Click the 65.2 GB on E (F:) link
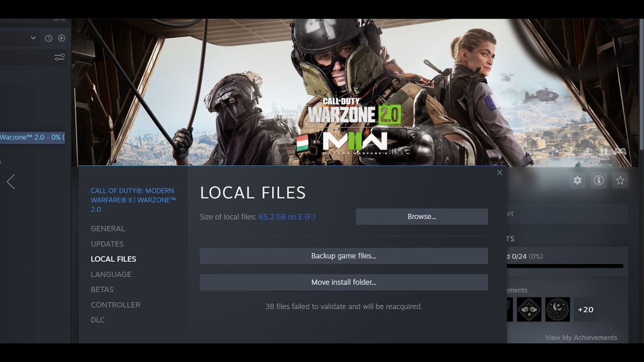The image size is (644, 362). pos(287,217)
